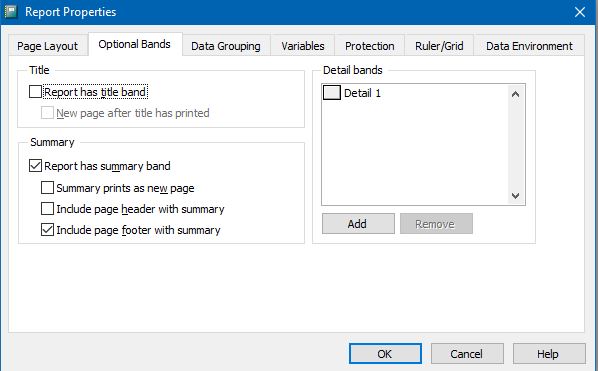This screenshot has height=371, width=598.
Task: Click the Report Properties title bar icon
Action: pos(11,11)
